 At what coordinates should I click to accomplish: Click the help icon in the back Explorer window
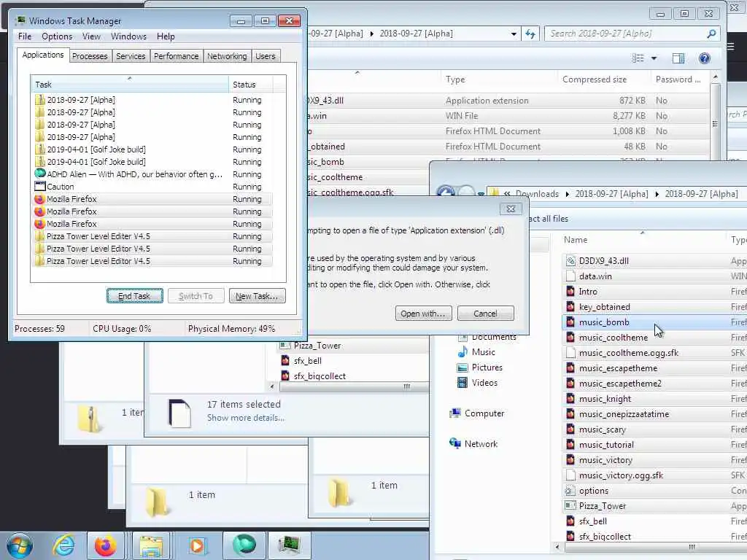(704, 58)
